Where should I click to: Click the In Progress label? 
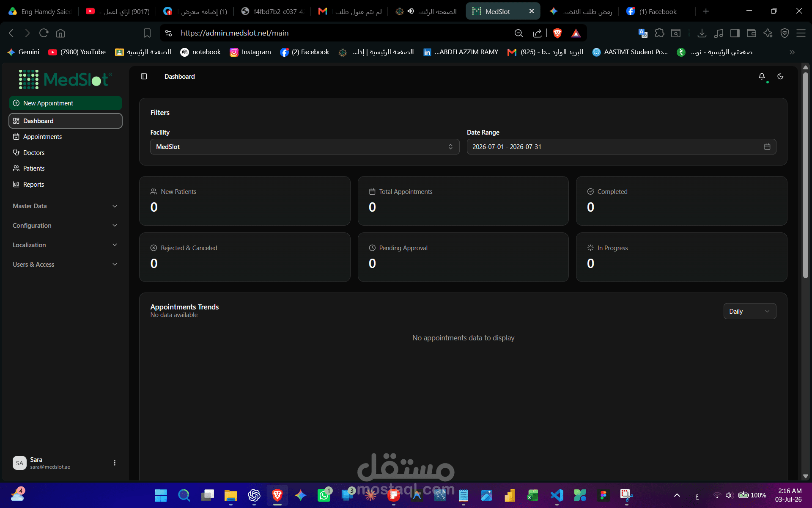coord(612,248)
